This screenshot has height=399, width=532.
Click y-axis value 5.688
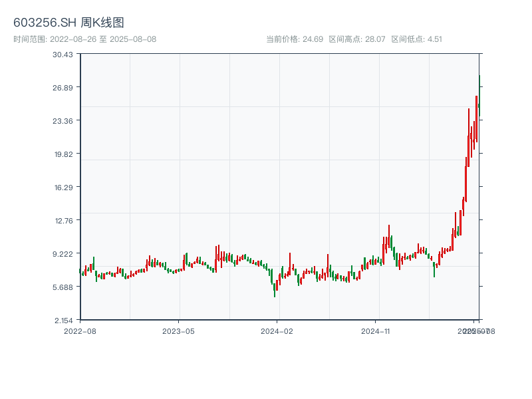coord(63,287)
